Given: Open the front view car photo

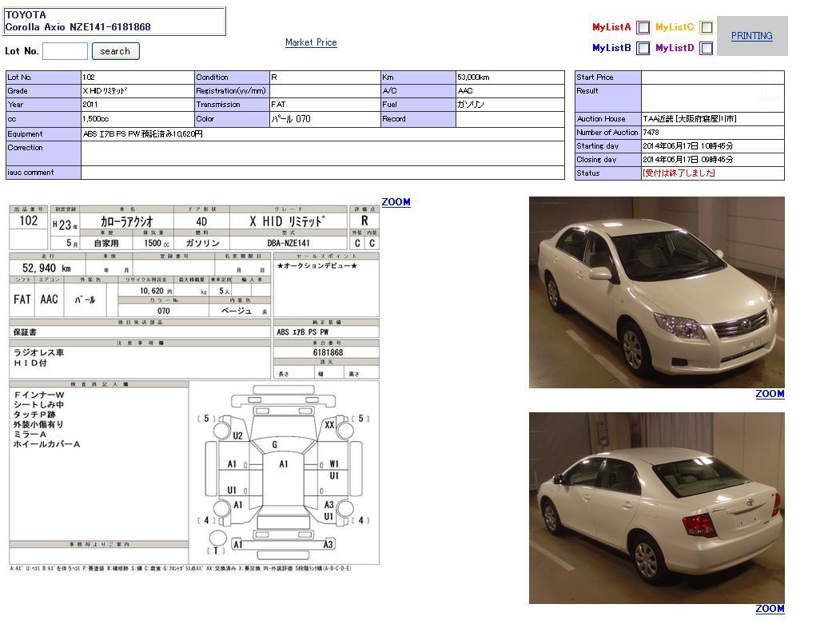Looking at the screenshot, I should [x=656, y=292].
